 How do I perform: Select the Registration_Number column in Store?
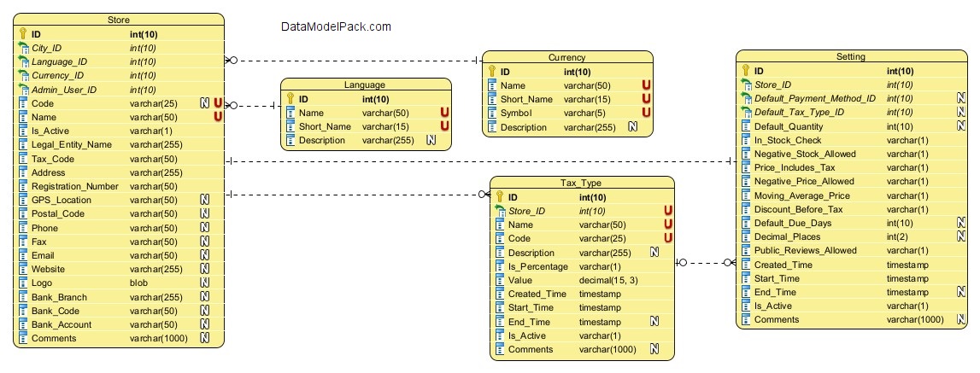coord(74,186)
